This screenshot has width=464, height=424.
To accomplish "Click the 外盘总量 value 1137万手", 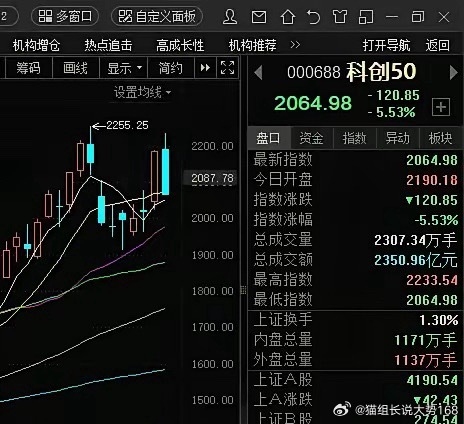I will [426, 360].
